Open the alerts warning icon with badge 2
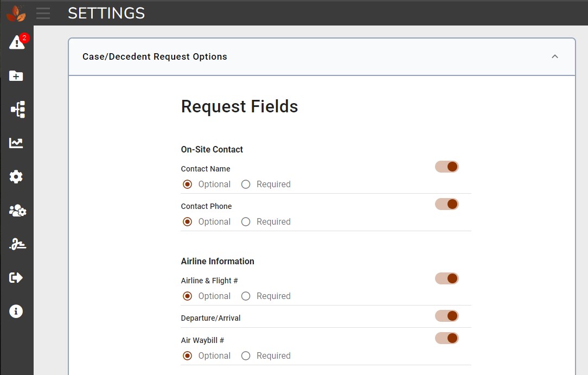This screenshot has width=588, height=375. point(16,42)
